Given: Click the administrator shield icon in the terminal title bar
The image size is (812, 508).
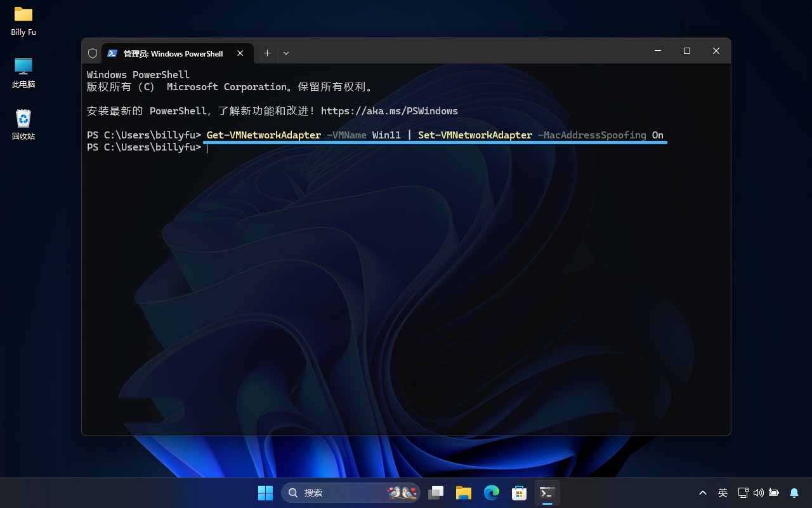Looking at the screenshot, I should pyautogui.click(x=93, y=53).
